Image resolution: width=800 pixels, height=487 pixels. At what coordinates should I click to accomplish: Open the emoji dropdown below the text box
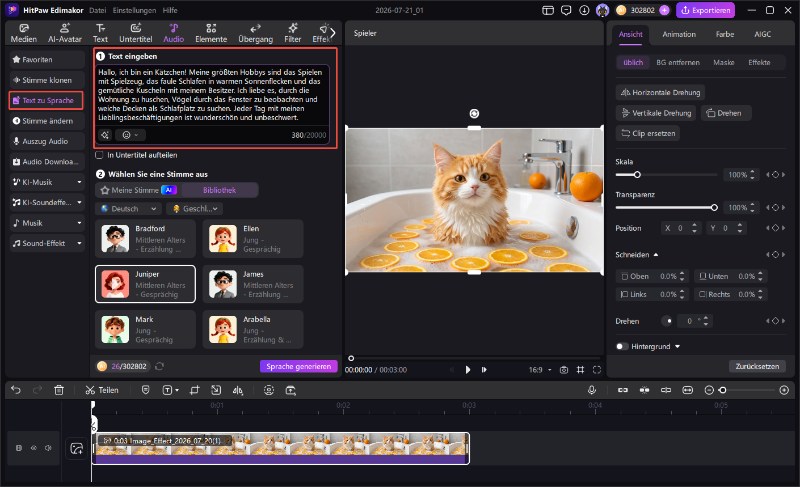[130, 135]
